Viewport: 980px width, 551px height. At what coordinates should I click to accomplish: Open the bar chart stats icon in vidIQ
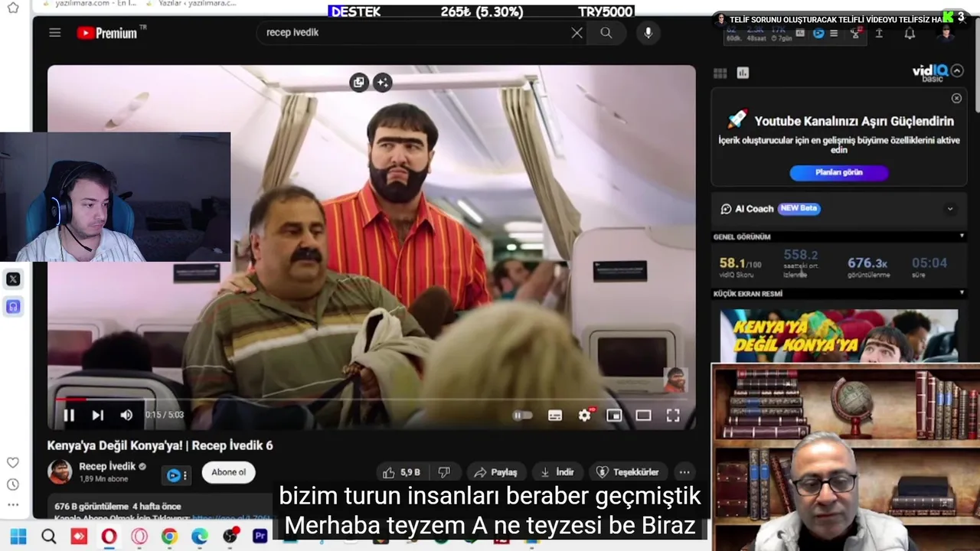tap(743, 73)
